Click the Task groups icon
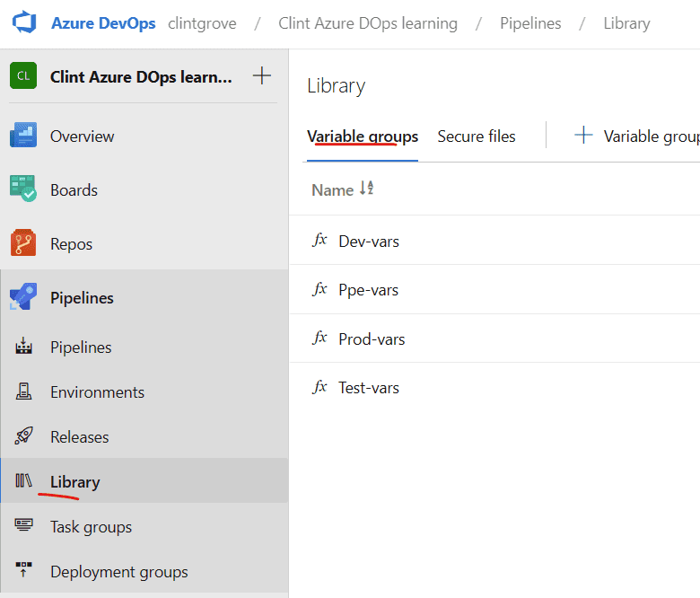 point(24,526)
